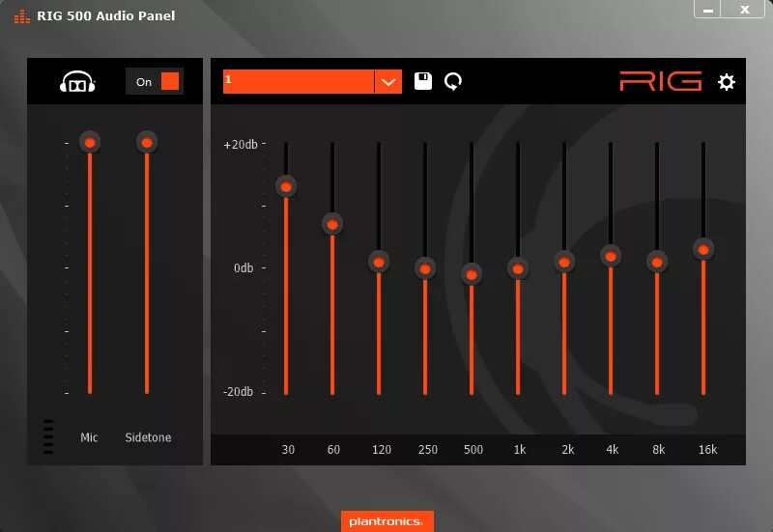Click the mic level meter bars
773x532 pixels.
pos(47,436)
